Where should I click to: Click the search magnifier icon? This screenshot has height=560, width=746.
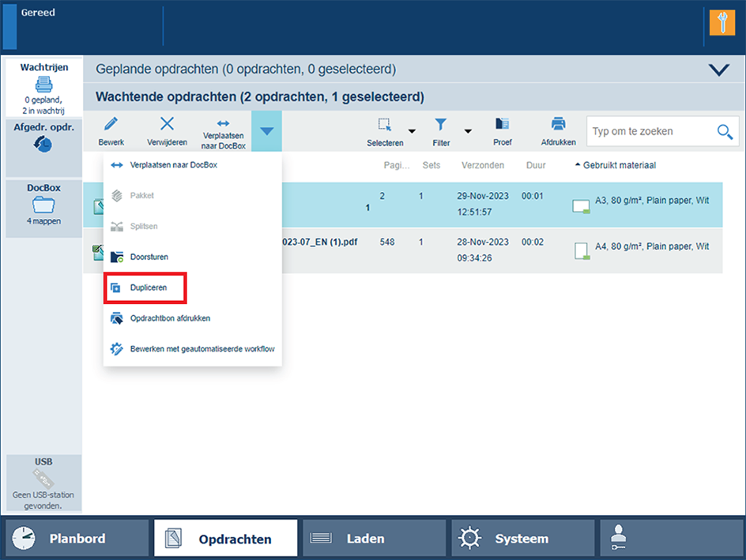tap(724, 132)
